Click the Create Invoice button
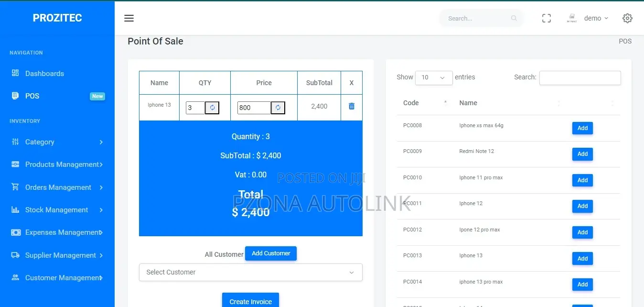Viewport: 644px width, 307px height. tap(250, 301)
